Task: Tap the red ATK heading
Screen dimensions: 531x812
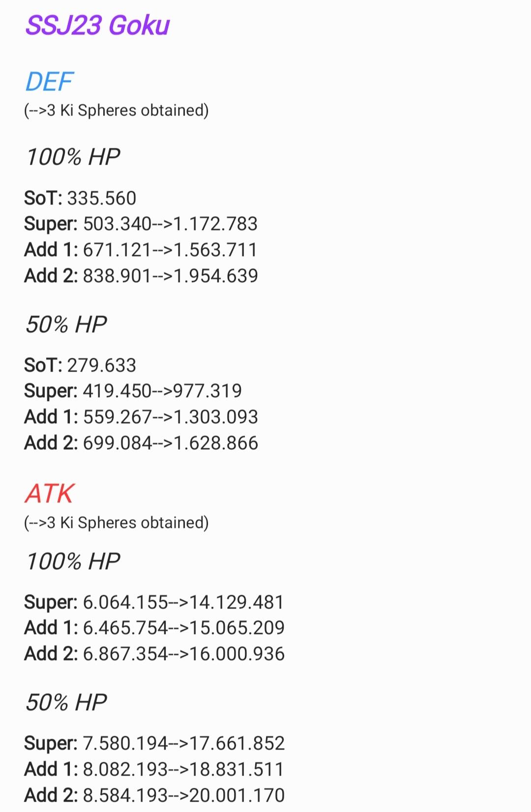Action: click(x=50, y=493)
